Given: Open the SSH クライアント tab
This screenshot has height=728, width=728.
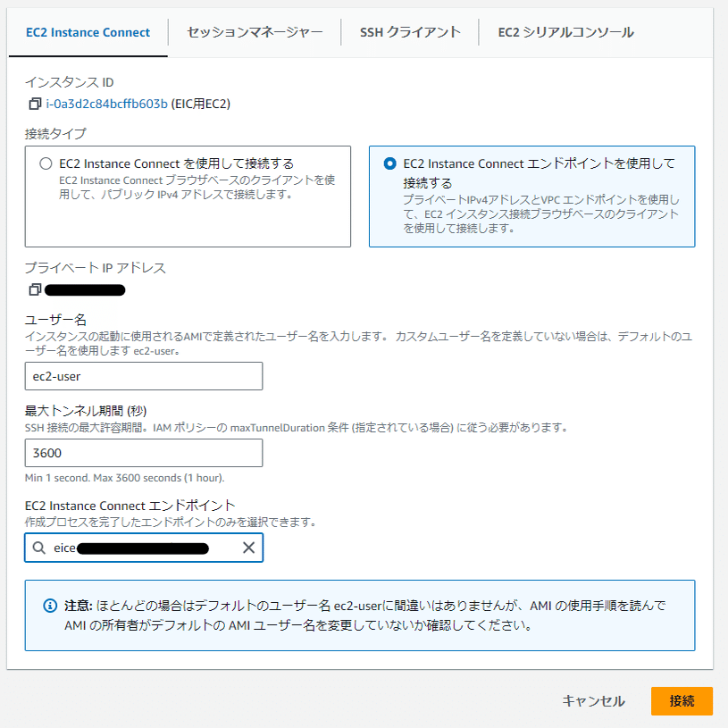Looking at the screenshot, I should click(410, 32).
